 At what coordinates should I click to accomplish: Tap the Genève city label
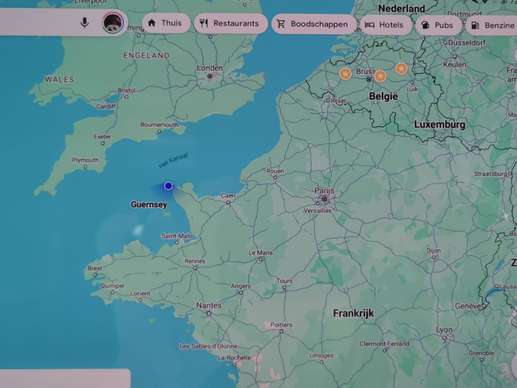point(468,306)
